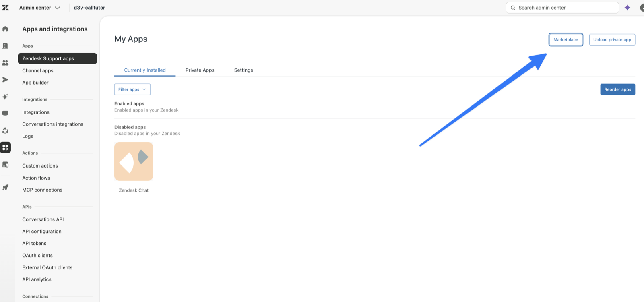
Task: Click the Disabled apps heading
Action: click(130, 127)
